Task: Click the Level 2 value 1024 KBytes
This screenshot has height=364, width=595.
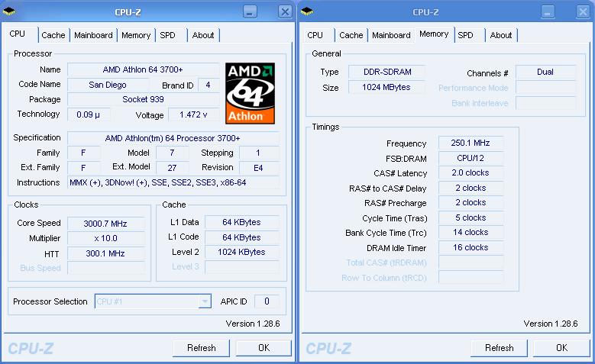Action: click(241, 252)
